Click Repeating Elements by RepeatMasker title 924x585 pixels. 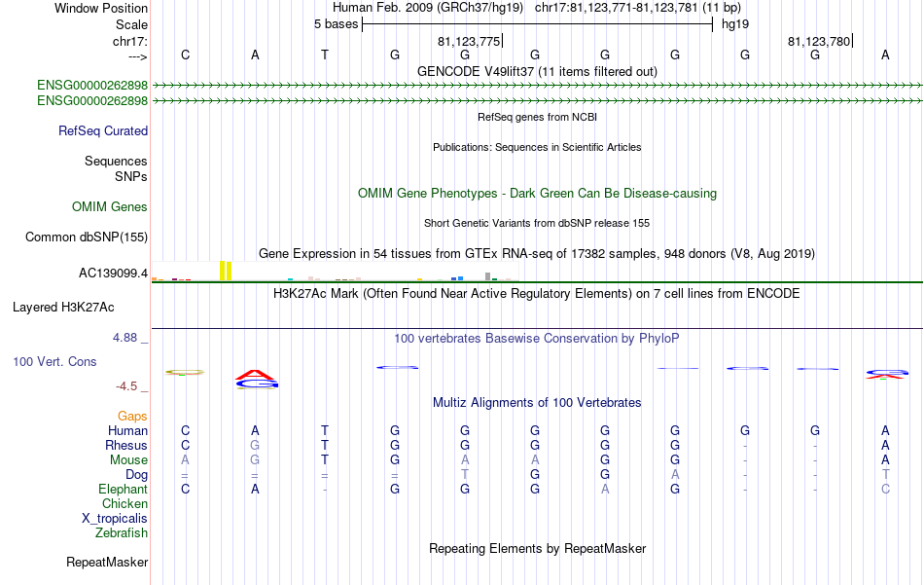click(x=538, y=548)
